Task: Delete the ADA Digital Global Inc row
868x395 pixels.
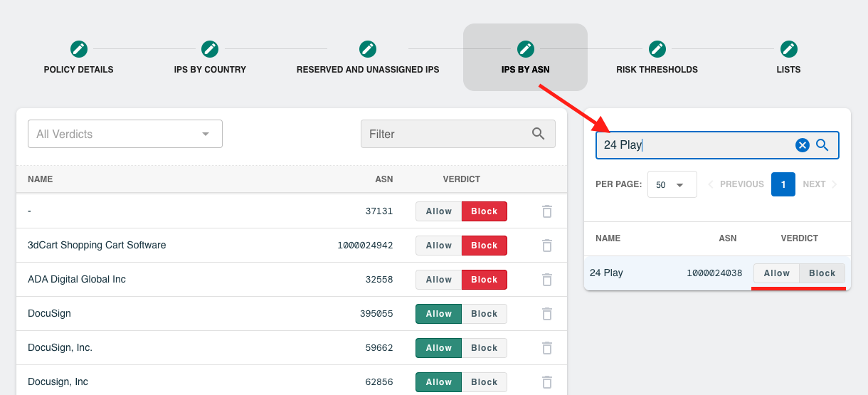Action: tap(547, 280)
